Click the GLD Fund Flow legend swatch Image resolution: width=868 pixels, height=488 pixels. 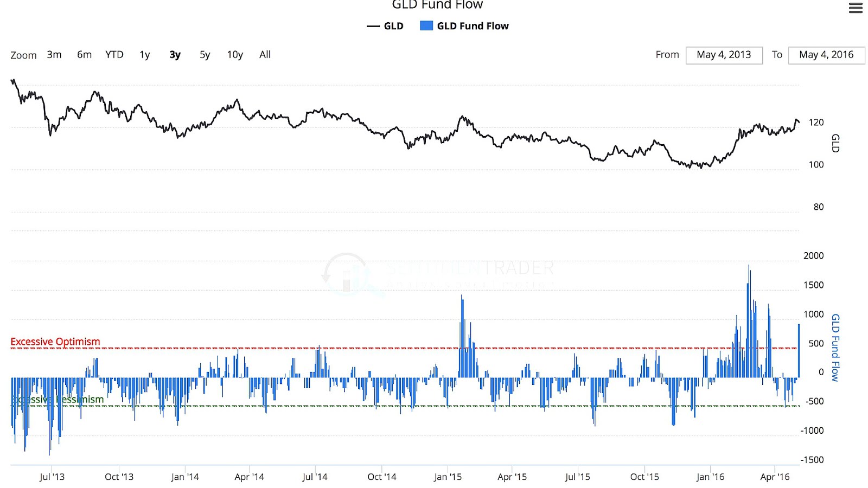(425, 25)
